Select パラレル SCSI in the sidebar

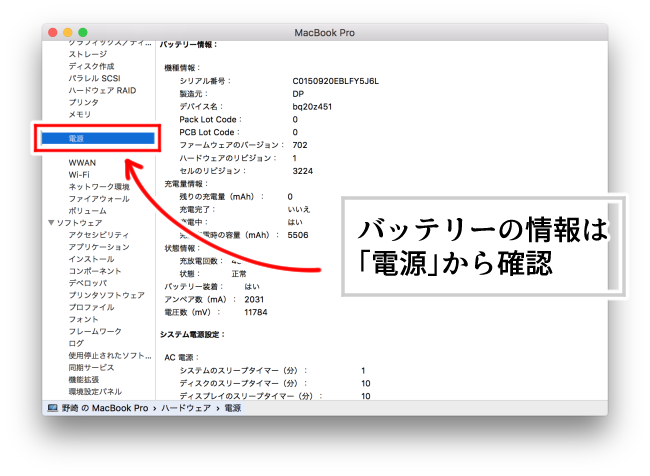(94, 78)
